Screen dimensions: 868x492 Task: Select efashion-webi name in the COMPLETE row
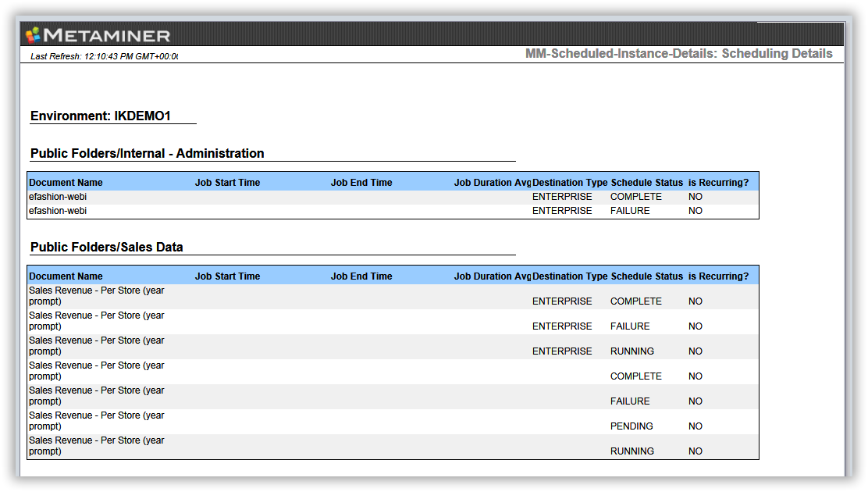tap(58, 197)
